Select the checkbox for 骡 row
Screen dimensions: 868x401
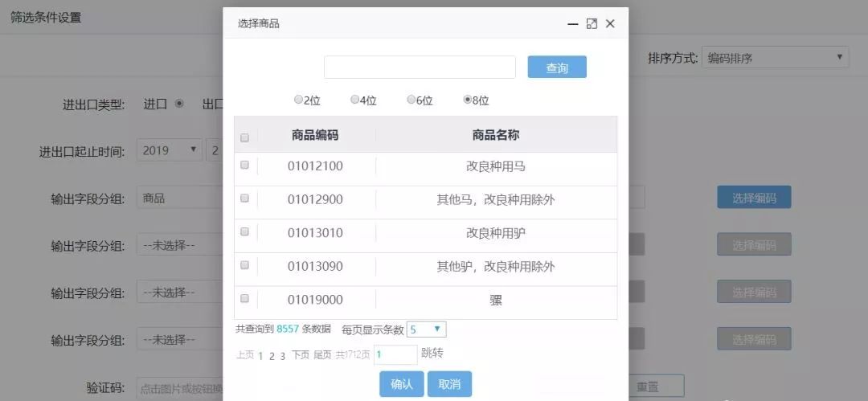244,298
